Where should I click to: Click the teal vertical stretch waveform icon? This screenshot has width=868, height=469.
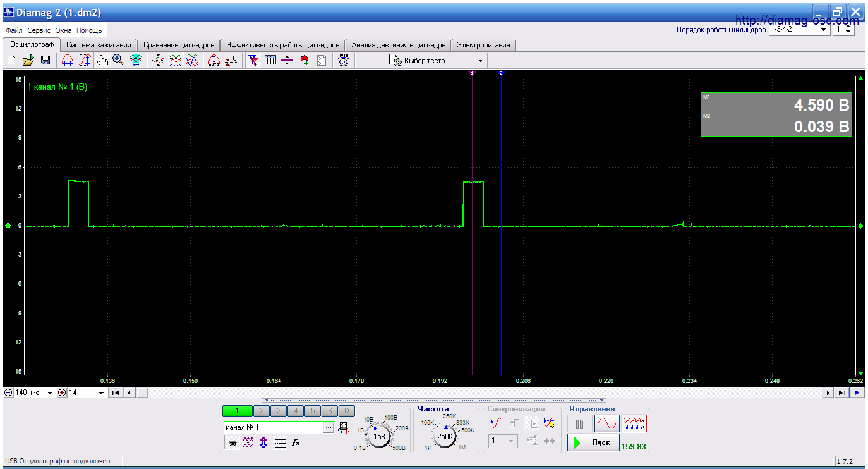[135, 61]
